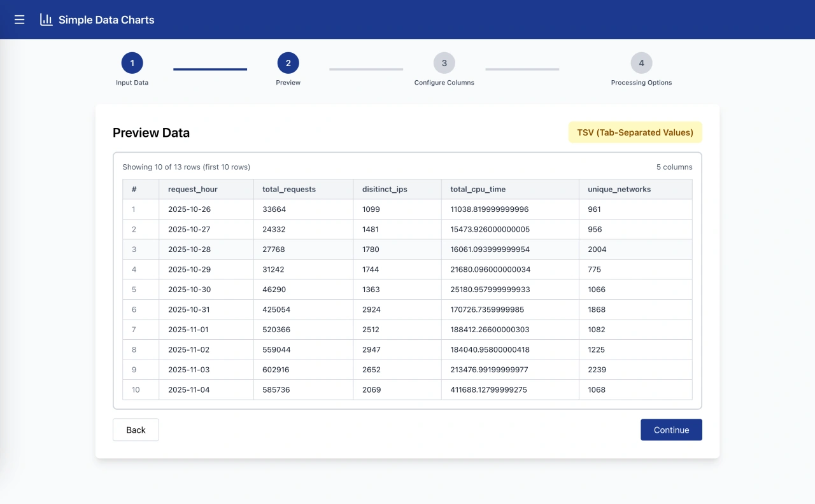Open the hamburger navigation menu
Screen dimensions: 815x504
click(x=19, y=19)
